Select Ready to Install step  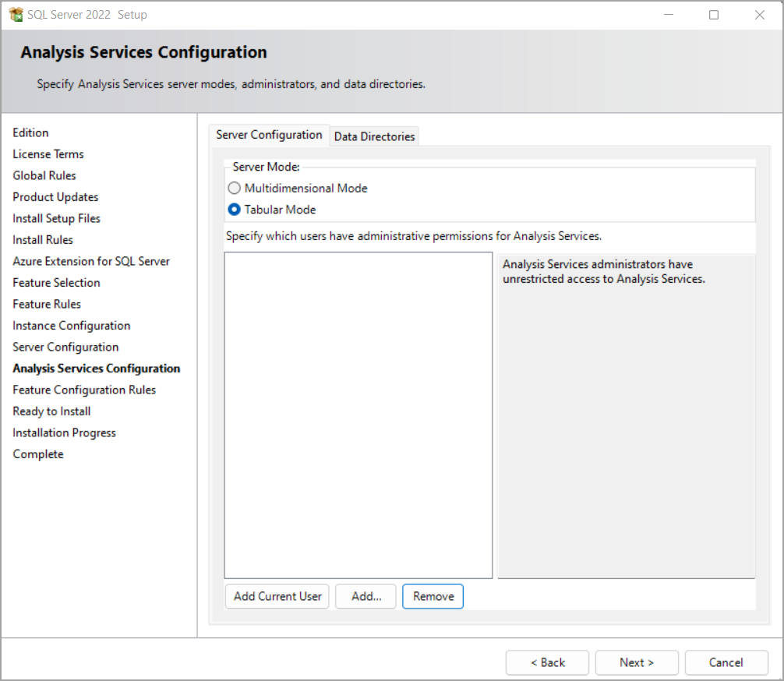click(51, 411)
